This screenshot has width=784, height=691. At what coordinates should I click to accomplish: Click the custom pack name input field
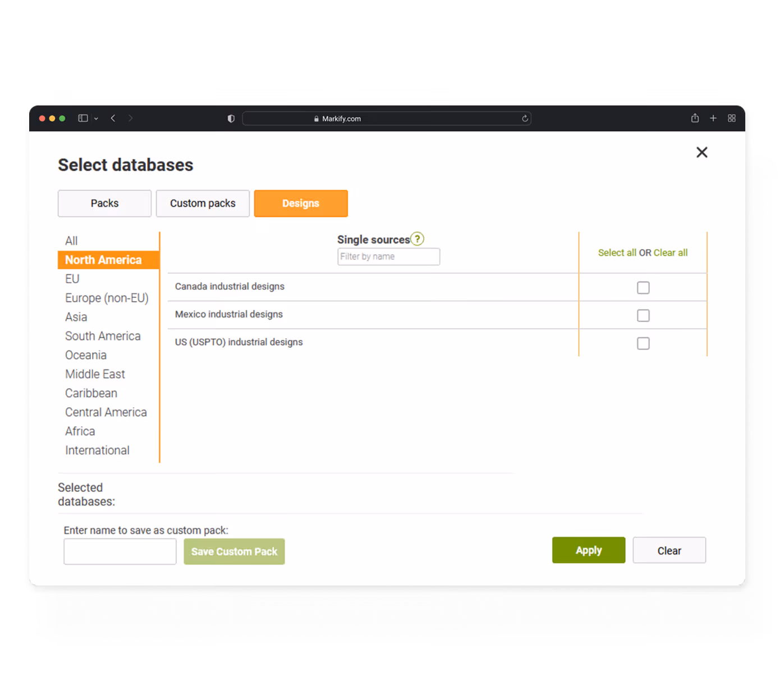coord(120,551)
